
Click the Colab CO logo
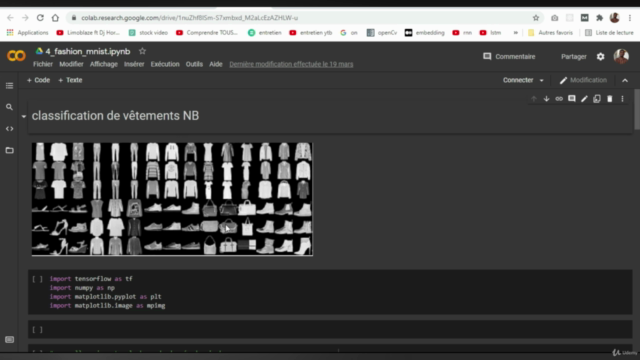click(16, 56)
